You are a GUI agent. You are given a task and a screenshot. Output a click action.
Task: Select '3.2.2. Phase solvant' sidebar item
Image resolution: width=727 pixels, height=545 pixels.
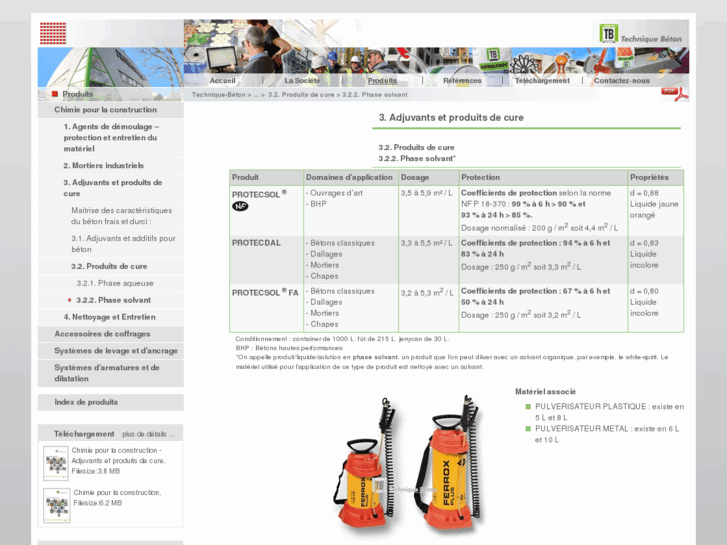[110, 300]
